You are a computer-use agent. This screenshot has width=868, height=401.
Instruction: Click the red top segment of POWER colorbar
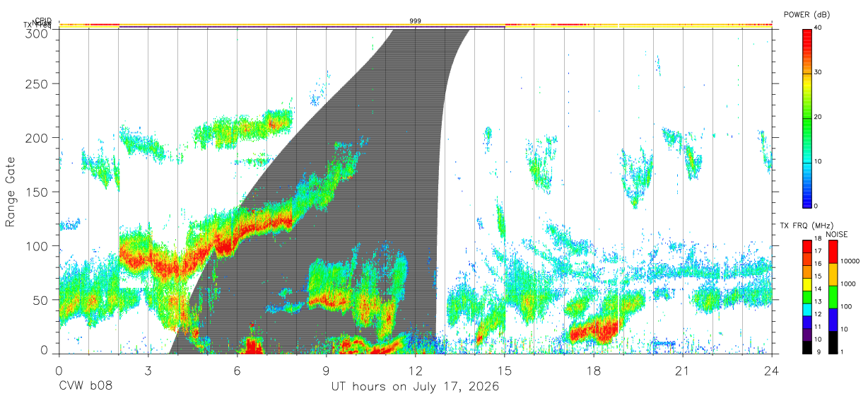807,51
